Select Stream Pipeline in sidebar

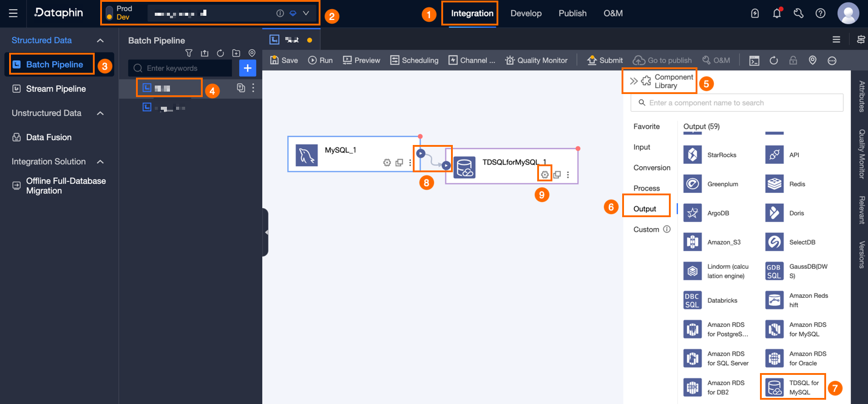[56, 89]
